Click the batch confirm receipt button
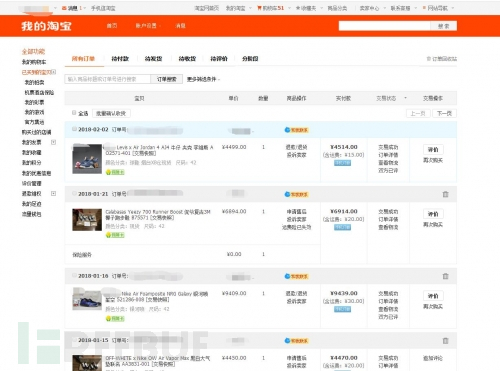The image size is (500, 371). [x=111, y=113]
